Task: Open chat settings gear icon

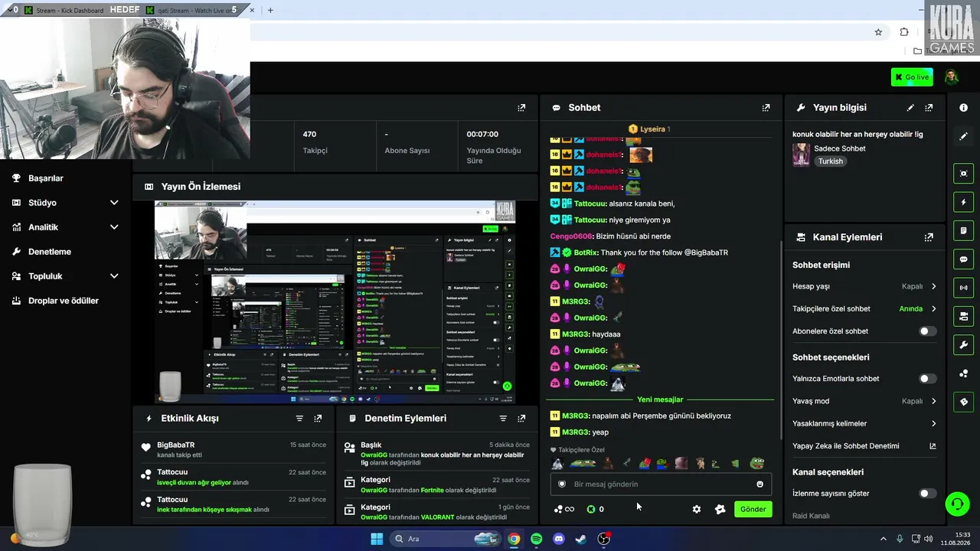Action: [x=697, y=509]
